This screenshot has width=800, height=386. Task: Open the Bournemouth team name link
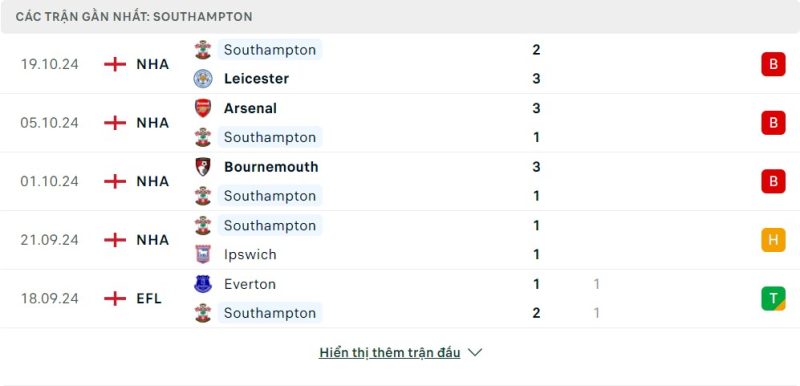271,167
